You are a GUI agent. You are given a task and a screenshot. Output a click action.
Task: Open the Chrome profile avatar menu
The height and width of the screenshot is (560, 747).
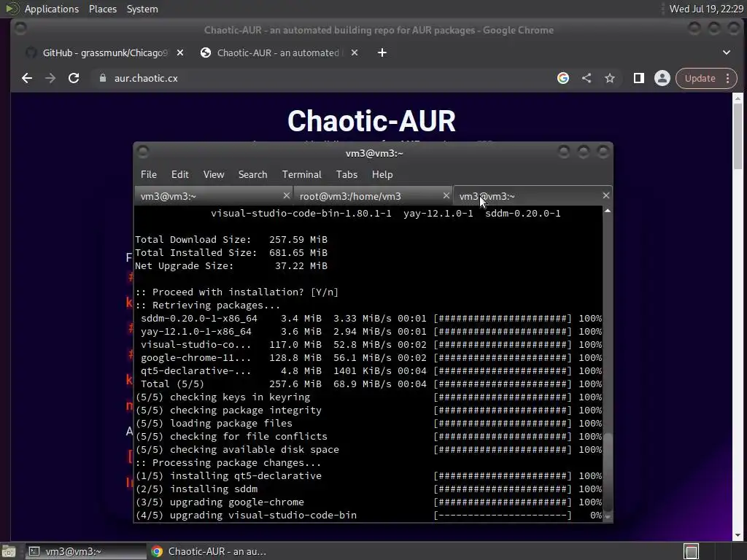click(x=662, y=78)
